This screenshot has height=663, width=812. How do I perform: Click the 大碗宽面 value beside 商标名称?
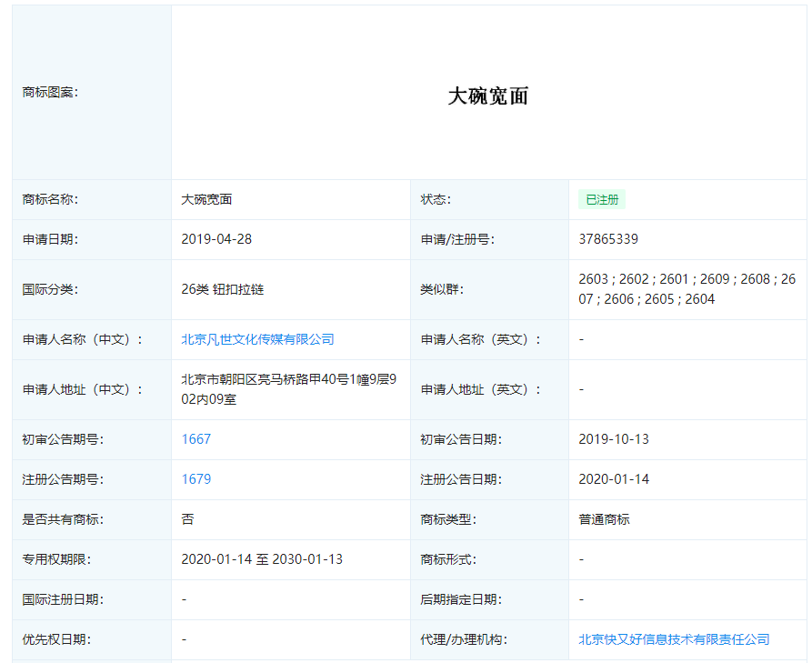point(206,200)
